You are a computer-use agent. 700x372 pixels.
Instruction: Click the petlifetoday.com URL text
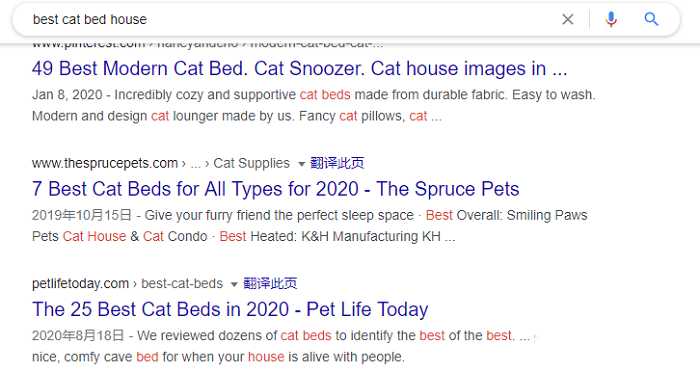coord(80,284)
